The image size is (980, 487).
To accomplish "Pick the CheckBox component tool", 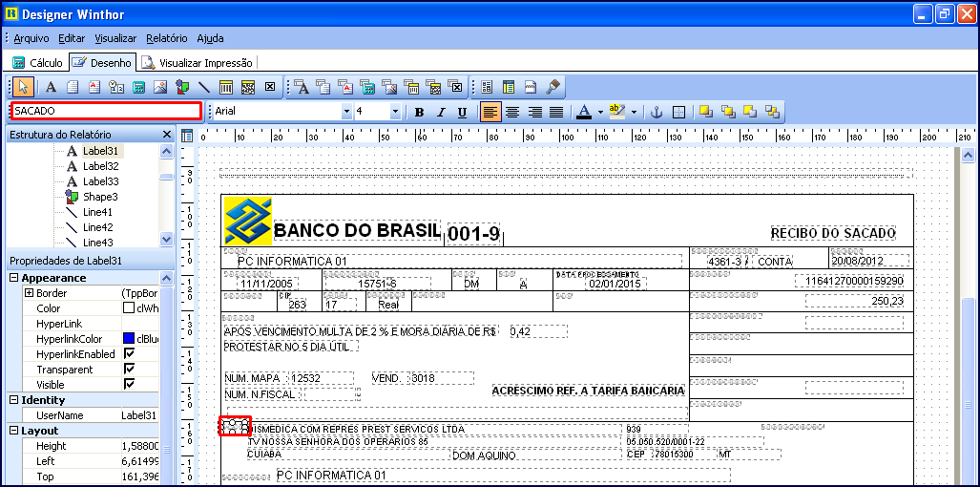I will pyautogui.click(x=269, y=87).
